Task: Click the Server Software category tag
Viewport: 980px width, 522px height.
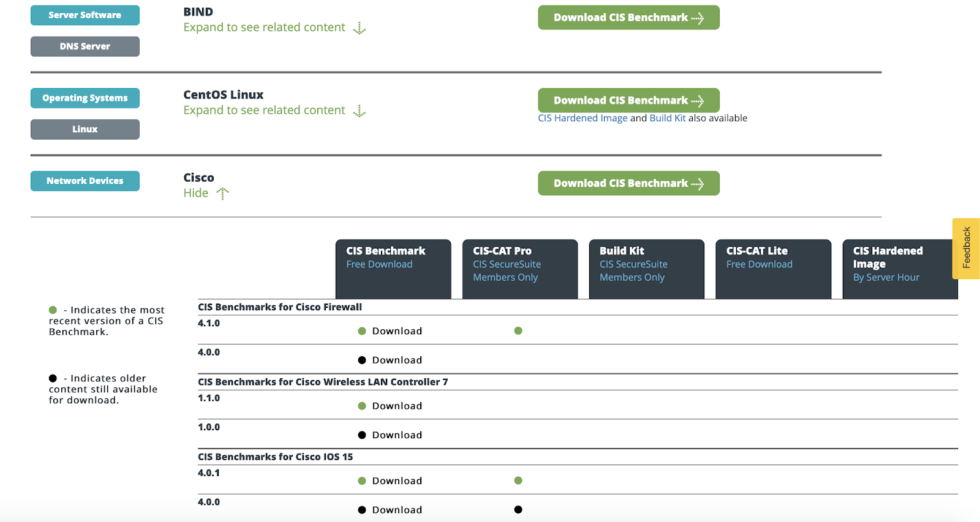Action: 85,15
